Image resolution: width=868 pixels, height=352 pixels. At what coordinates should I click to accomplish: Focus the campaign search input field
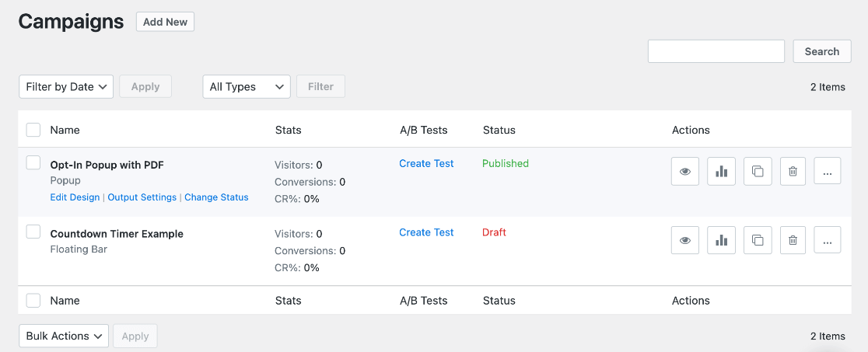click(x=716, y=51)
